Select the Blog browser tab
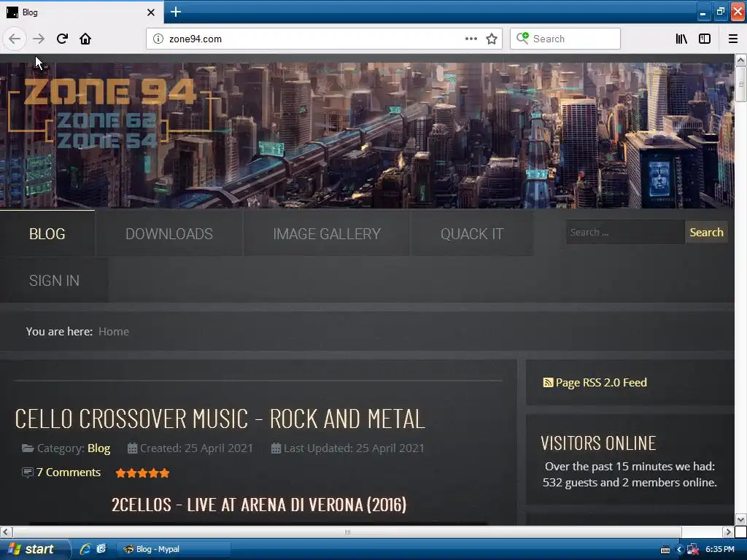This screenshot has height=560, width=747. point(81,12)
